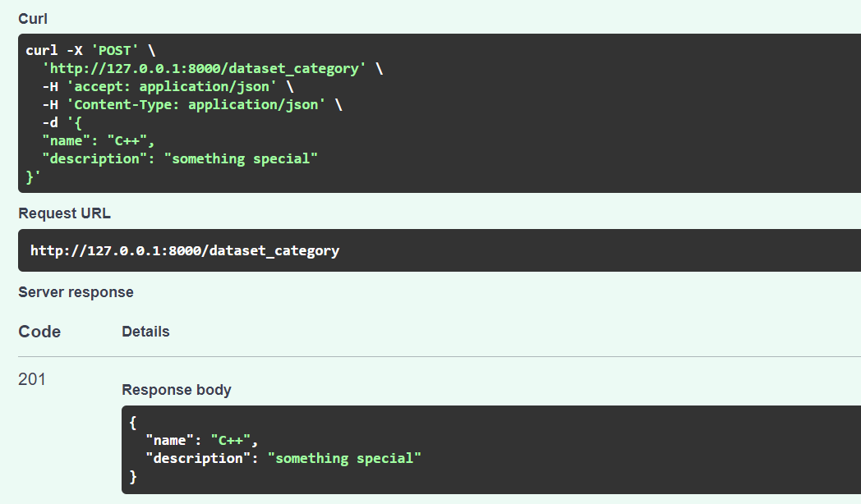Click the Server response heading
The image size is (861, 504).
[x=76, y=292]
